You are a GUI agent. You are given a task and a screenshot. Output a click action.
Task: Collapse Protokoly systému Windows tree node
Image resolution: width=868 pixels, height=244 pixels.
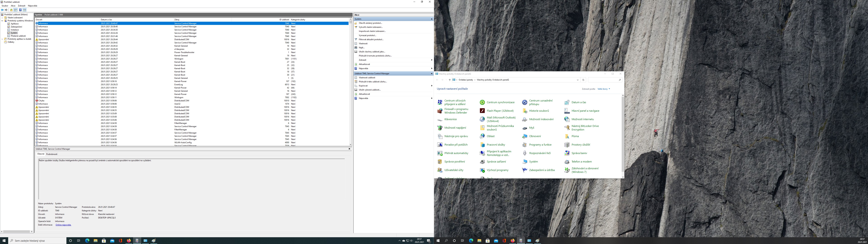2,21
